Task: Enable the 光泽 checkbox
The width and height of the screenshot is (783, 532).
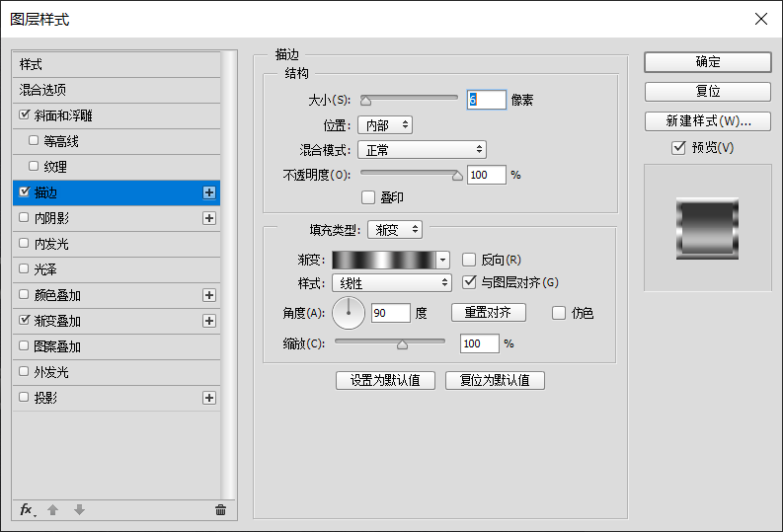Action: click(24, 268)
